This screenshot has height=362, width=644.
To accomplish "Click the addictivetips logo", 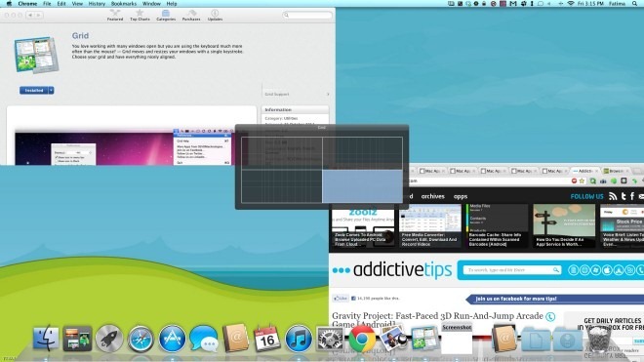I will 392,270.
